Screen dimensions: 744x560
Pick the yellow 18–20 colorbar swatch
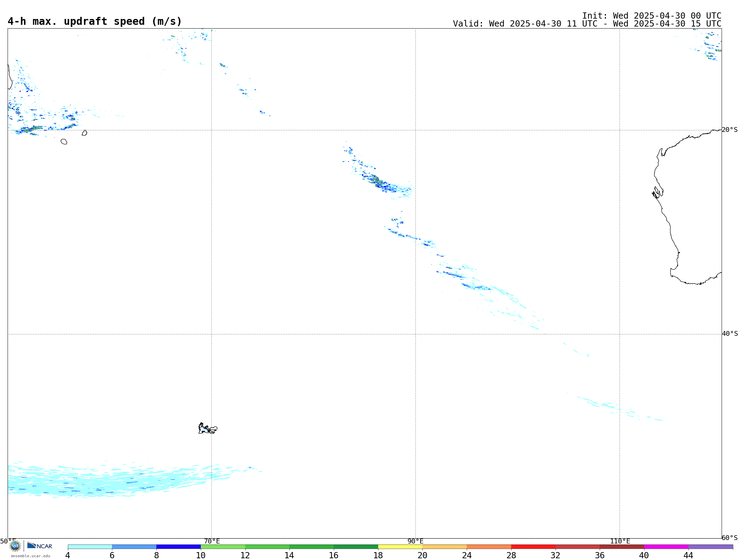(x=400, y=547)
